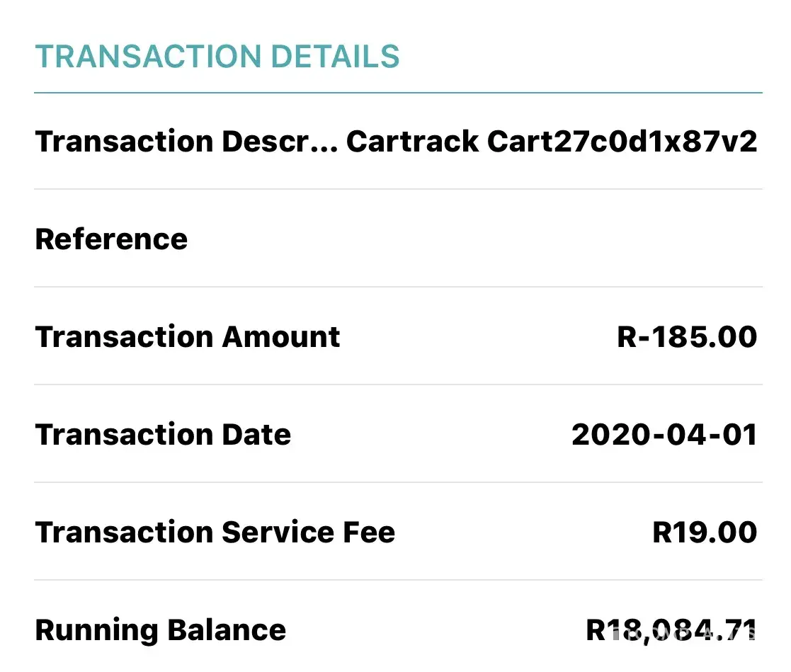Tap the R19.00 service fee value

pyautogui.click(x=704, y=533)
